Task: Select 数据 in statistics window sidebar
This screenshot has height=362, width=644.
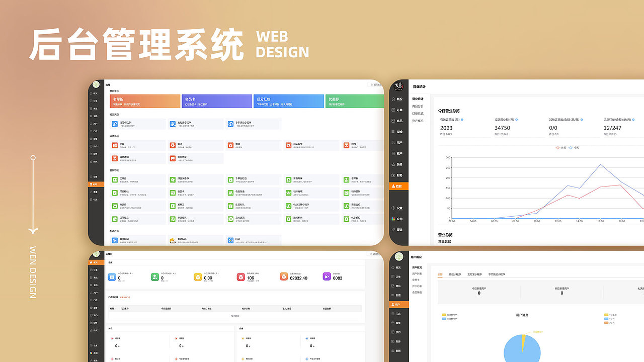Action: point(398,186)
